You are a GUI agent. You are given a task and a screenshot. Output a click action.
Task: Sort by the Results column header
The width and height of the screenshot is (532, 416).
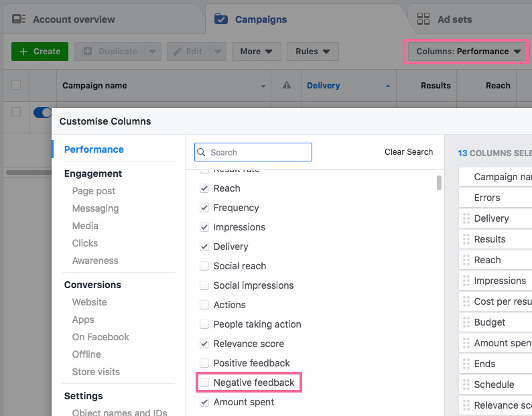tap(436, 86)
